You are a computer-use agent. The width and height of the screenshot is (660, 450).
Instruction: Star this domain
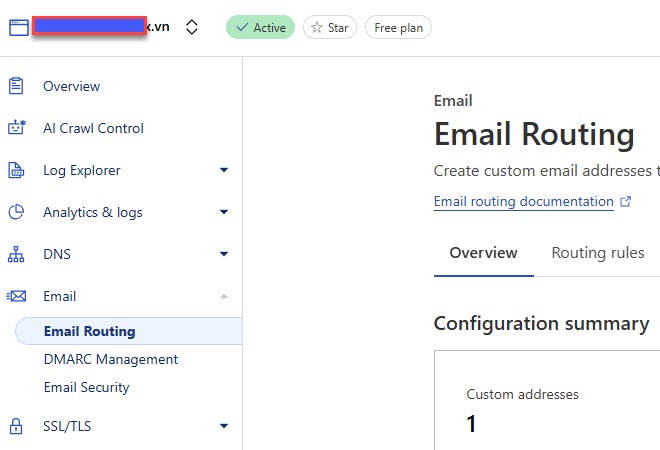point(329,27)
